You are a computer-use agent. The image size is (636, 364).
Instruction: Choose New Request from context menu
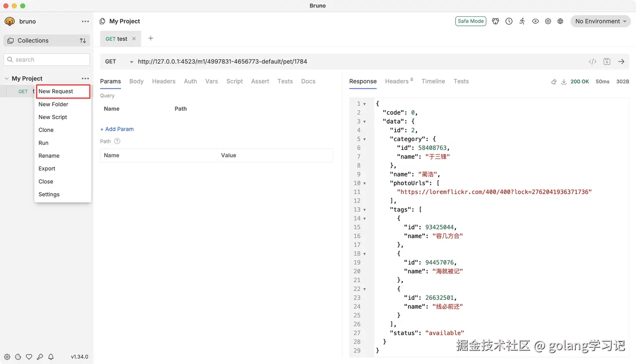[x=56, y=91]
